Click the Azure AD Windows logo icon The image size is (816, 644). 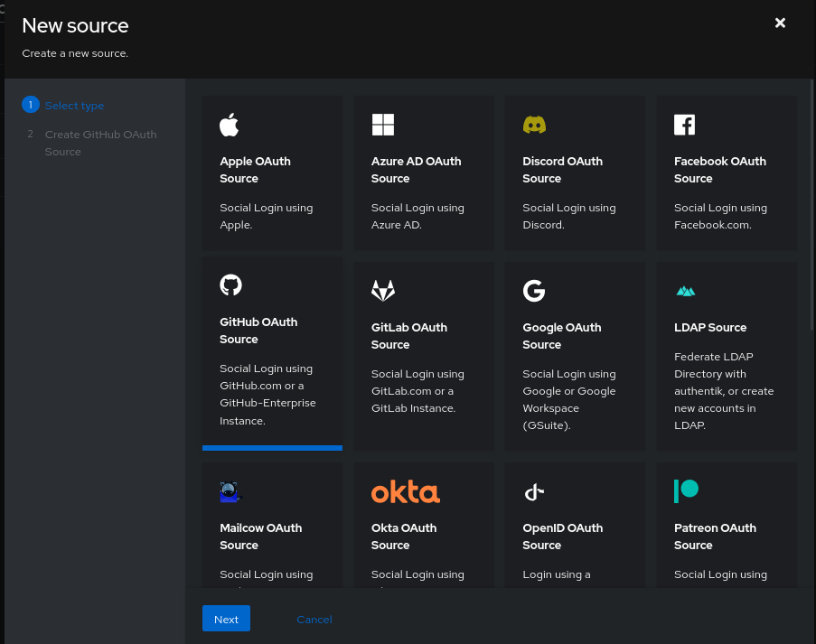382,125
